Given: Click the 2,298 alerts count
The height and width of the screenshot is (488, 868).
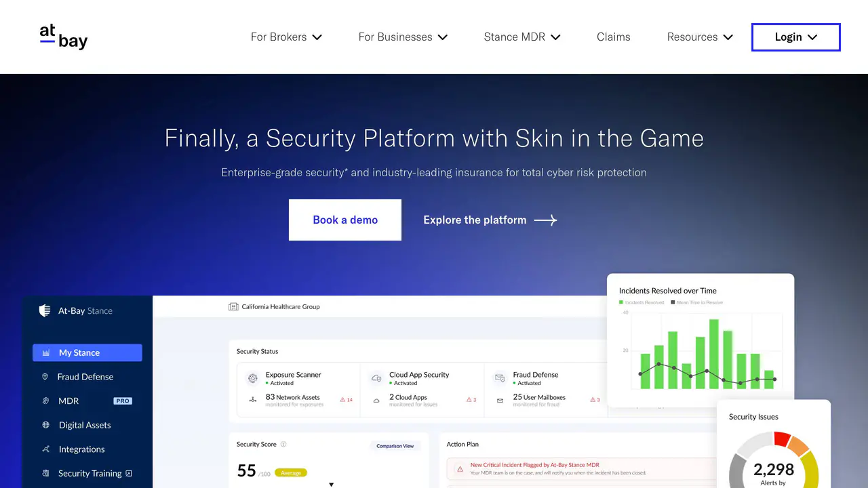Looking at the screenshot, I should tap(774, 470).
